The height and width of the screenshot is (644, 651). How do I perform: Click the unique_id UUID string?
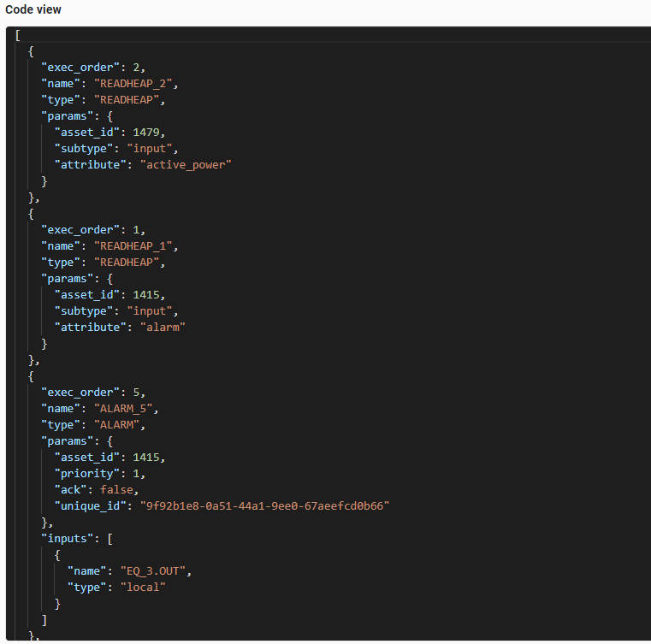coord(265,506)
